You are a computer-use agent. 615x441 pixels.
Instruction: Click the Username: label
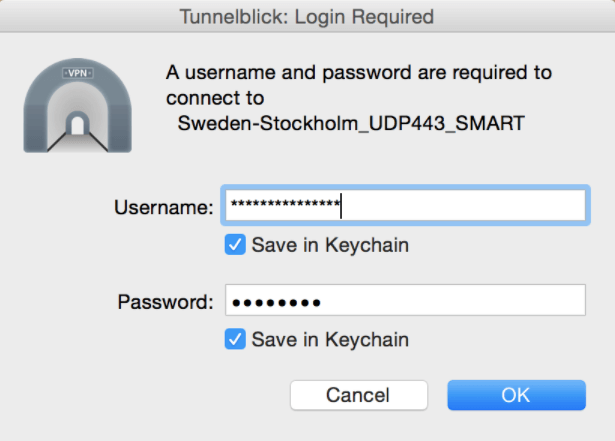(164, 207)
